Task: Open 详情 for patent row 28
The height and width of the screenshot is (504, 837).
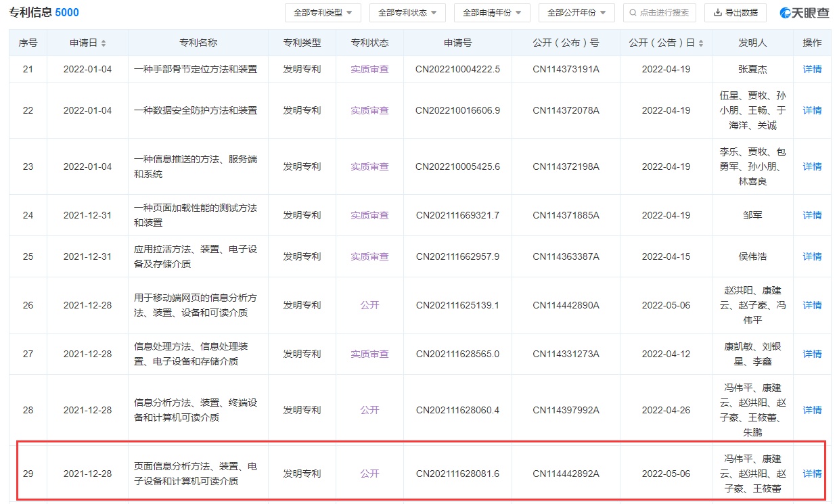Action: point(812,410)
